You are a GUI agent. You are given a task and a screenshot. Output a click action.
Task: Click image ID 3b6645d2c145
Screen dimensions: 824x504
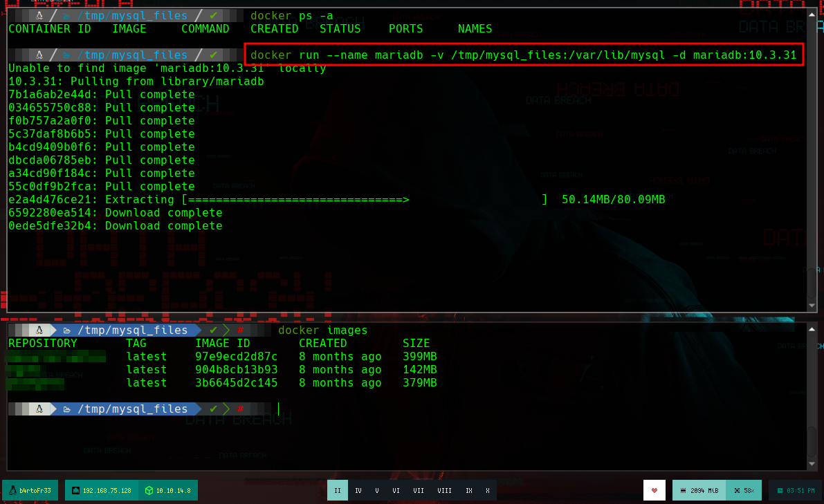(x=237, y=383)
